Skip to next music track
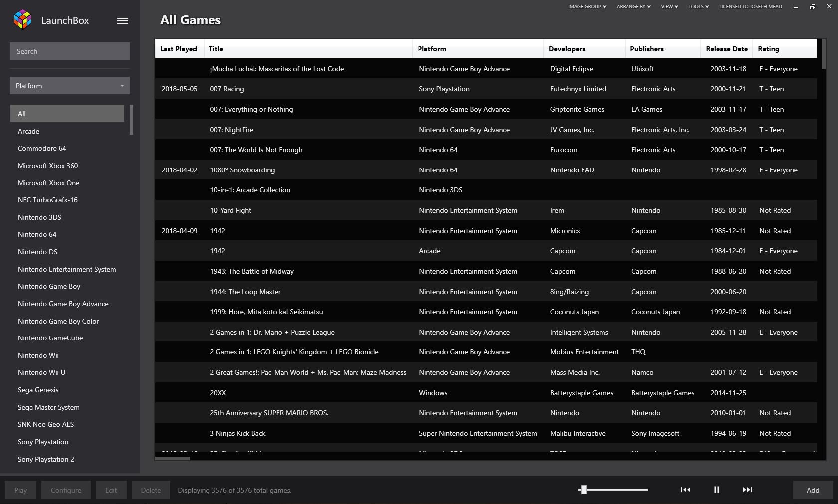Image resolution: width=838 pixels, height=504 pixels. click(x=747, y=490)
